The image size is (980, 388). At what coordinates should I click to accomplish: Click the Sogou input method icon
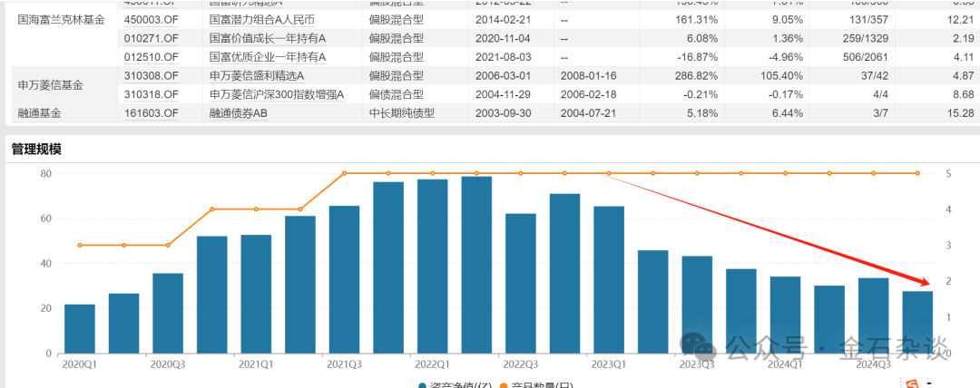[916, 383]
